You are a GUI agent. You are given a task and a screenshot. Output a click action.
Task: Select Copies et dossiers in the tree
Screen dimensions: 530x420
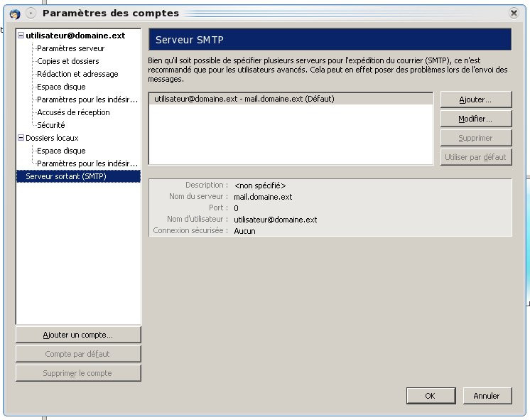coord(67,61)
